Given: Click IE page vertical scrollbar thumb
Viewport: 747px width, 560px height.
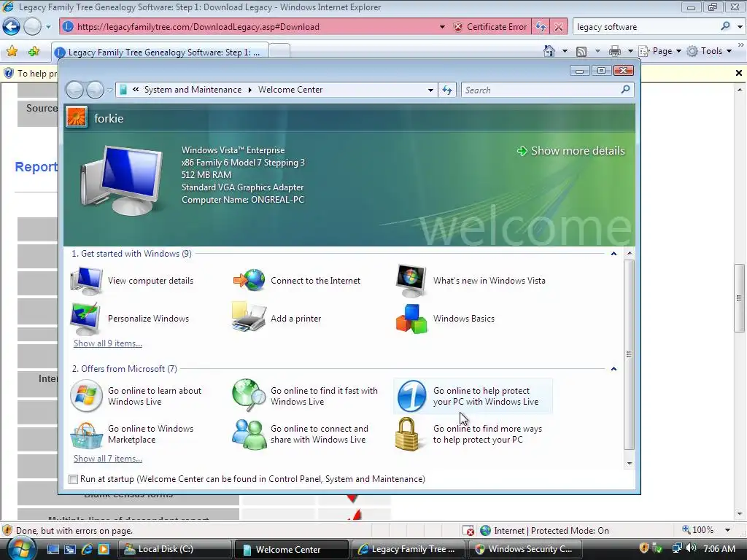Looking at the screenshot, I should tap(739, 298).
